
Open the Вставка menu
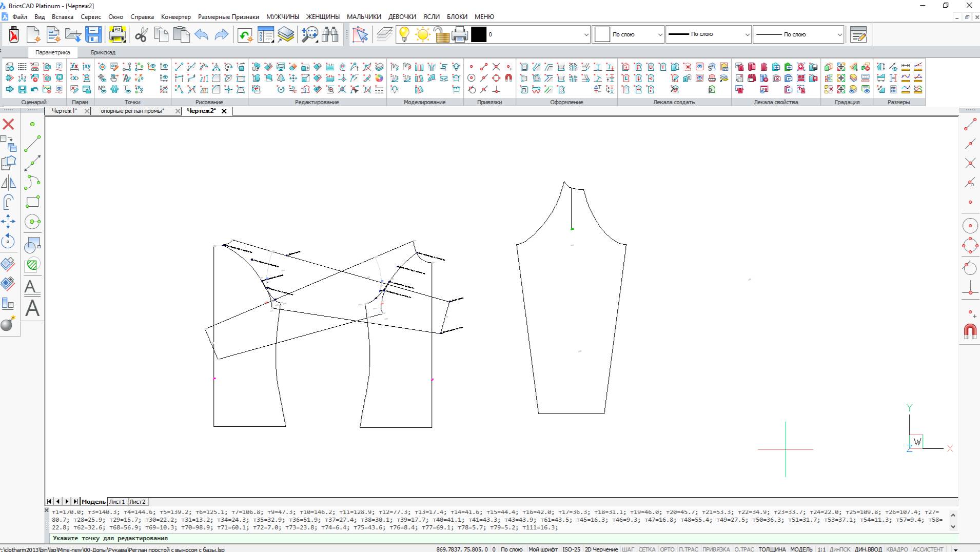click(x=63, y=16)
